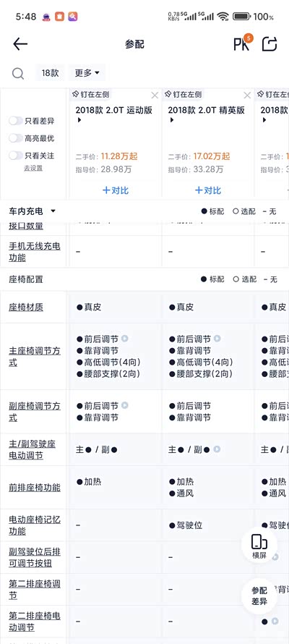Image resolution: width=289 pixels, height=644 pixels.
Task: Open the PK comparison list icon
Action: click(x=243, y=43)
